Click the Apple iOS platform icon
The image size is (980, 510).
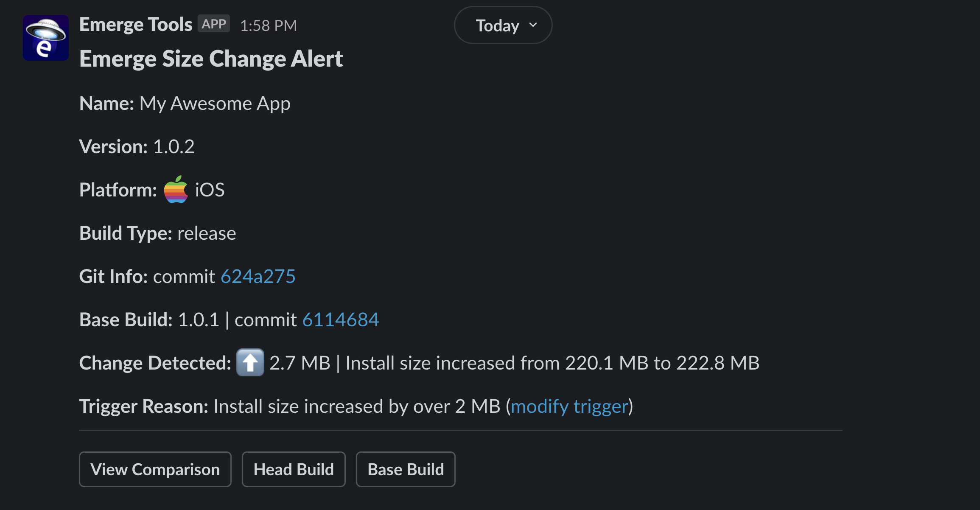[x=175, y=189]
